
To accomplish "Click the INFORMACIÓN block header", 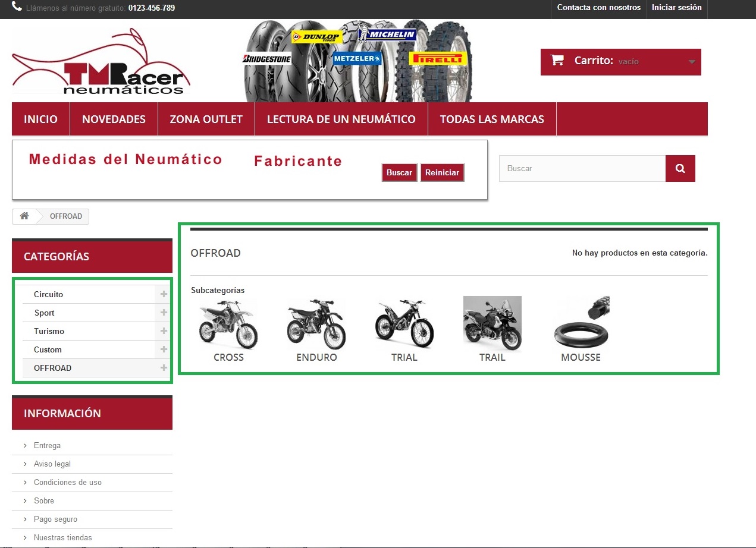I will [92, 413].
